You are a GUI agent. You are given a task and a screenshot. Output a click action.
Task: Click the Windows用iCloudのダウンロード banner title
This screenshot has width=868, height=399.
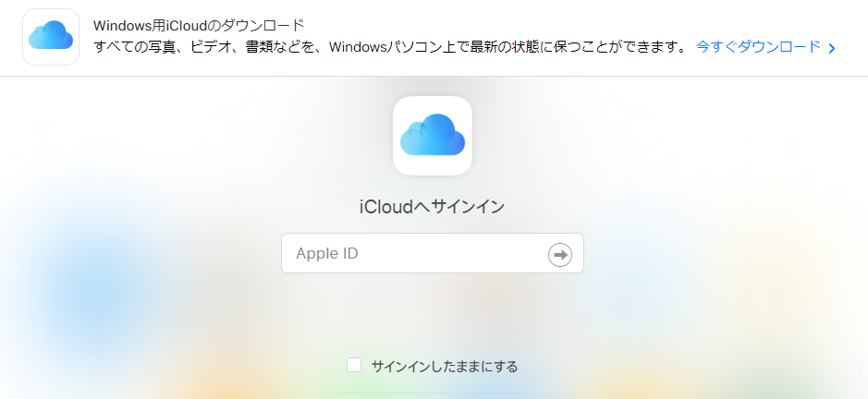click(199, 26)
